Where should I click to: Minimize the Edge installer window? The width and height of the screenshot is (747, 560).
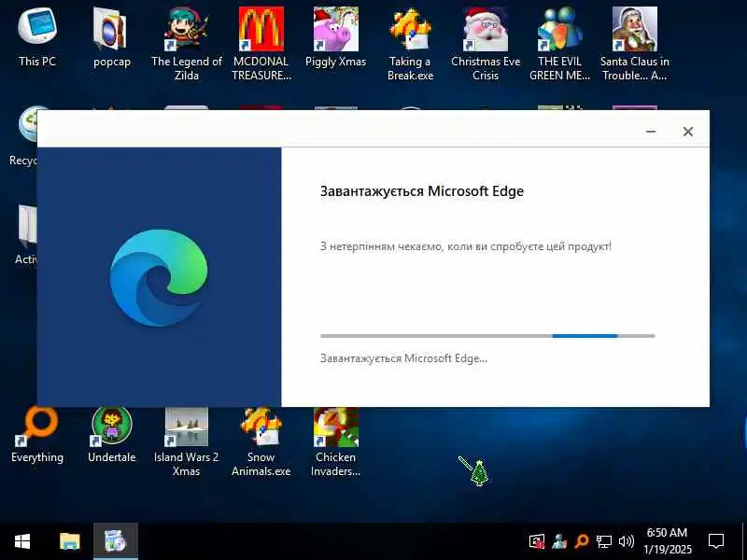tap(651, 132)
